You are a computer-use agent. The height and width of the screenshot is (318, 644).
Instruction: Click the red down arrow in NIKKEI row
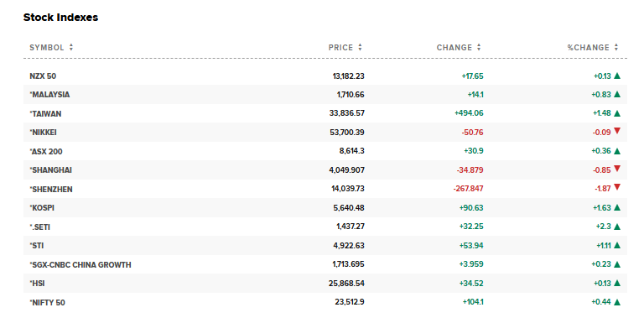[617, 132]
